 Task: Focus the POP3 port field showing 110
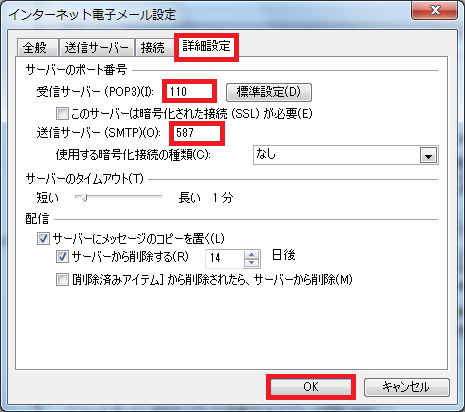190,91
